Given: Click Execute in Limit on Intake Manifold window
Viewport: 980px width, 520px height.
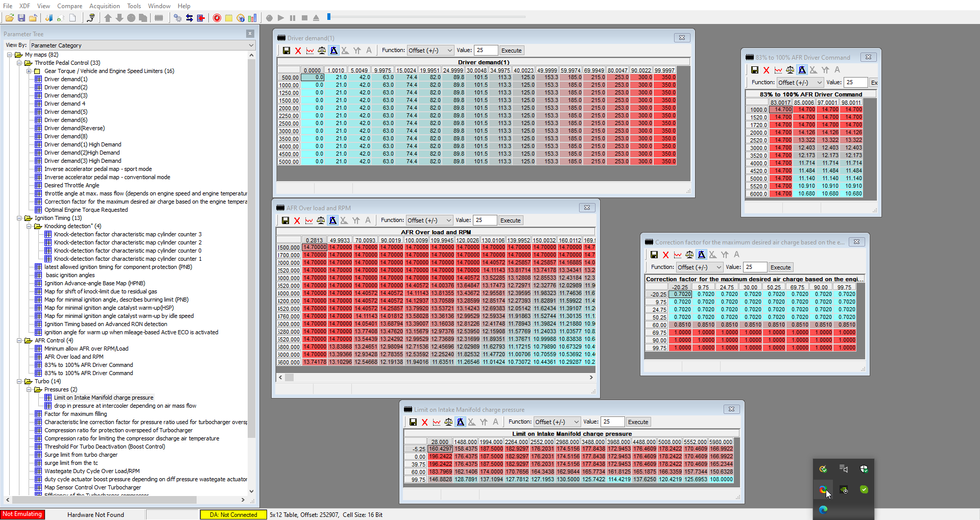Looking at the screenshot, I should 638,422.
